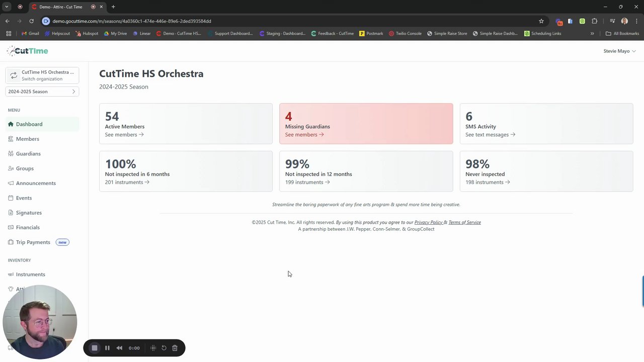Open the Chrome apps grid
This screenshot has width=644, height=362.
click(9, 34)
